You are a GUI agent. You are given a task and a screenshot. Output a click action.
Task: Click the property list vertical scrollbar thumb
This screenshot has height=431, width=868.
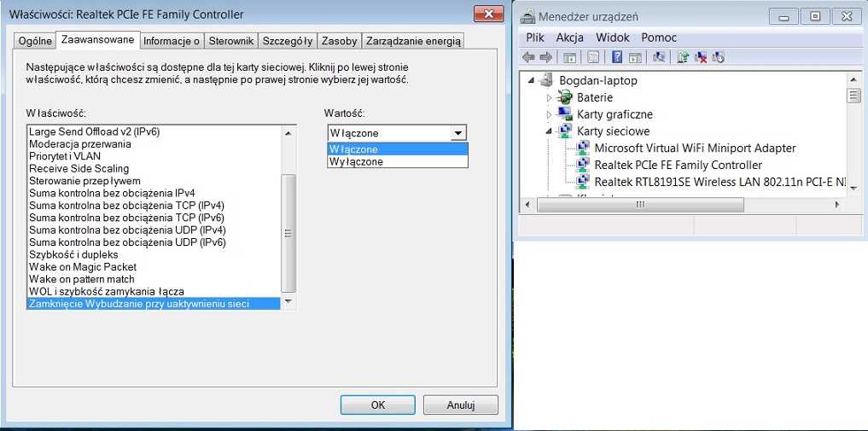click(x=288, y=234)
